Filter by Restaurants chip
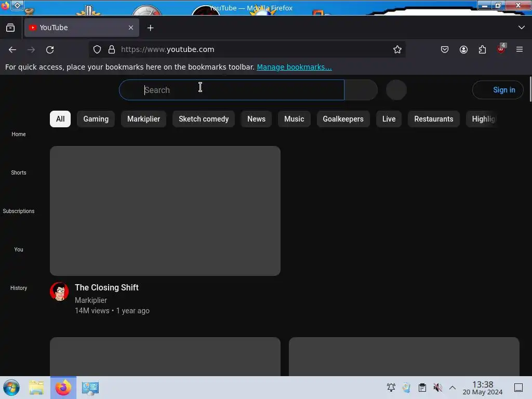Image resolution: width=532 pixels, height=399 pixels. [x=434, y=119]
